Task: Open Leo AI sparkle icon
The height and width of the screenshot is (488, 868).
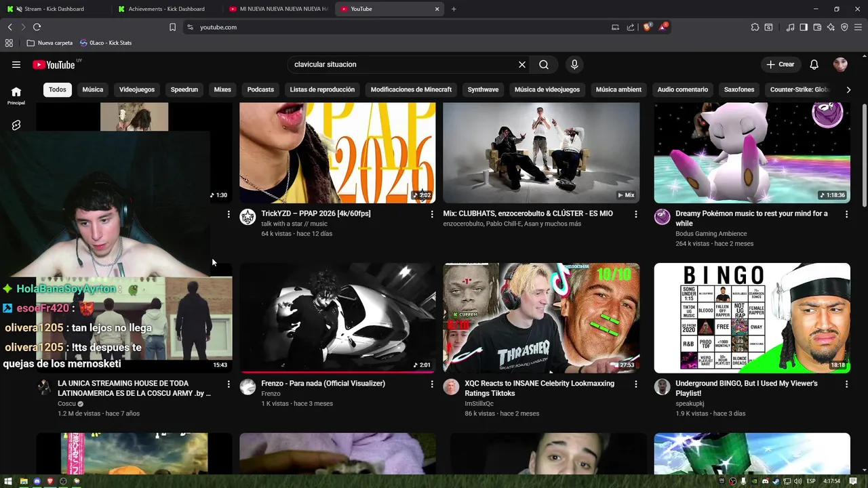Action: click(831, 27)
